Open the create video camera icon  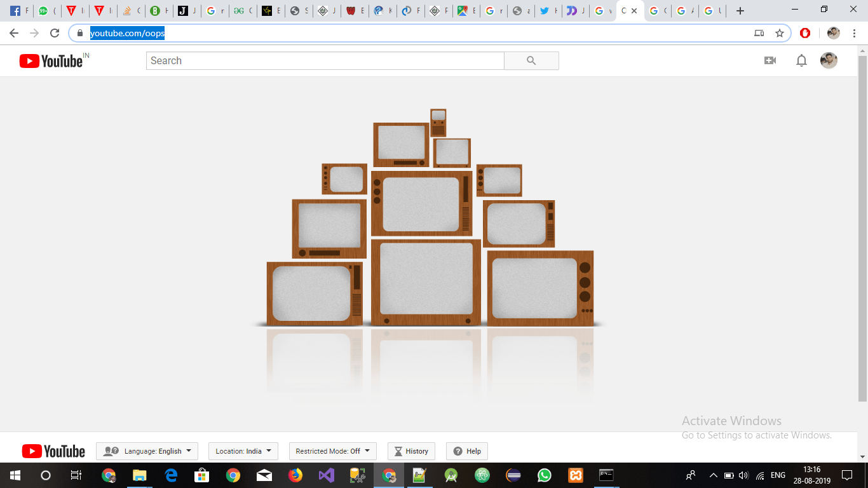coord(770,60)
